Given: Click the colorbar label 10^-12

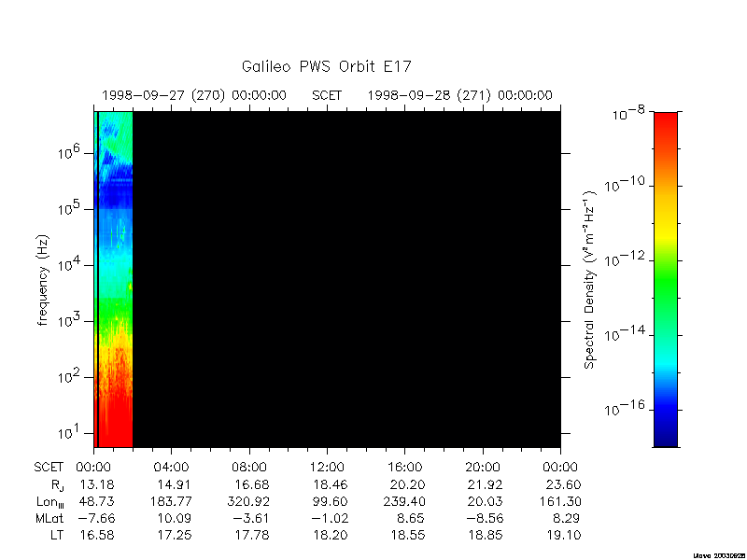Looking at the screenshot, I should click(x=625, y=259).
